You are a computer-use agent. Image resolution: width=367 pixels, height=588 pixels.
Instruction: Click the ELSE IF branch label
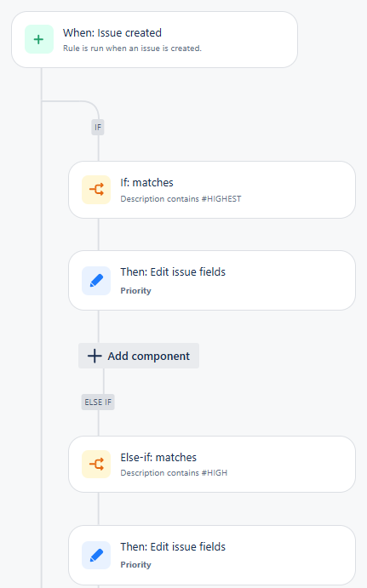click(98, 402)
